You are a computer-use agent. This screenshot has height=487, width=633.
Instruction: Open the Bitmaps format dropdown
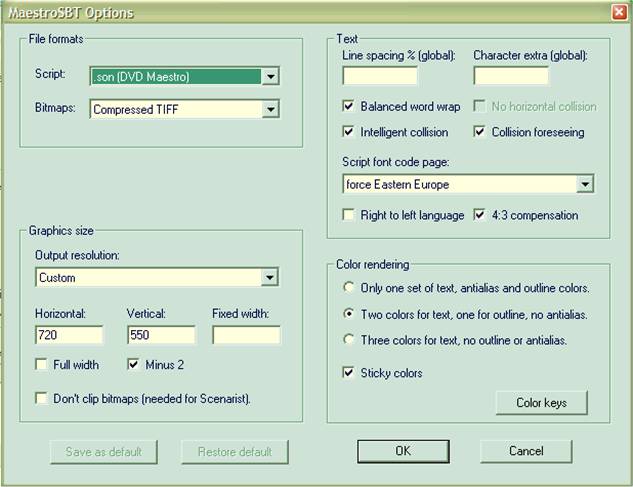click(184, 109)
